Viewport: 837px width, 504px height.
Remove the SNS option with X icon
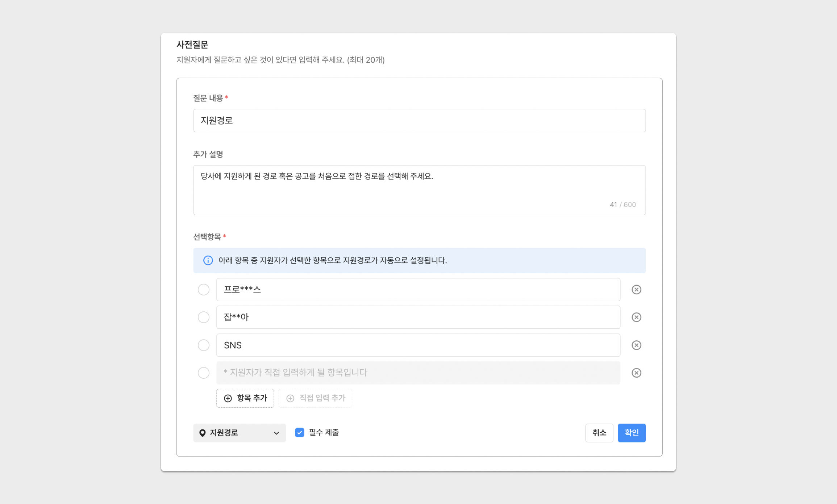tap(636, 345)
